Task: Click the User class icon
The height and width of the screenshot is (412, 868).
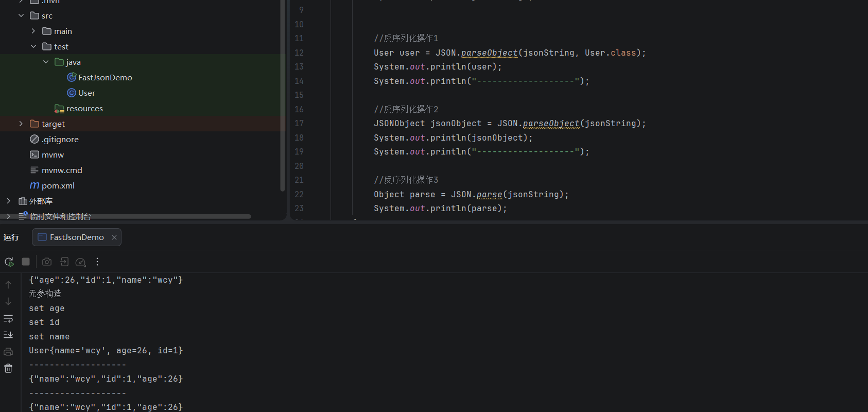Action: (x=72, y=93)
